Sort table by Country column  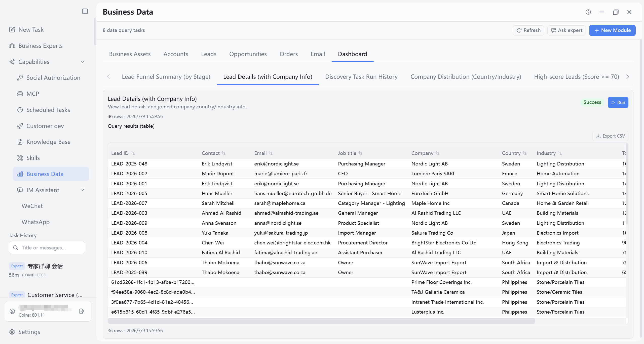click(524, 153)
